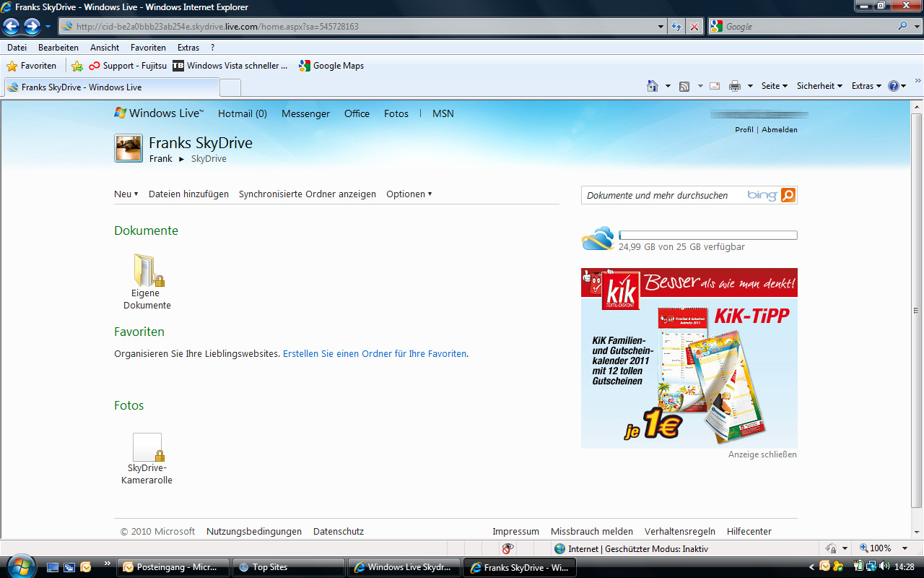The width and height of the screenshot is (924, 578).
Task: Click the Windows Live logo
Action: tap(159, 113)
